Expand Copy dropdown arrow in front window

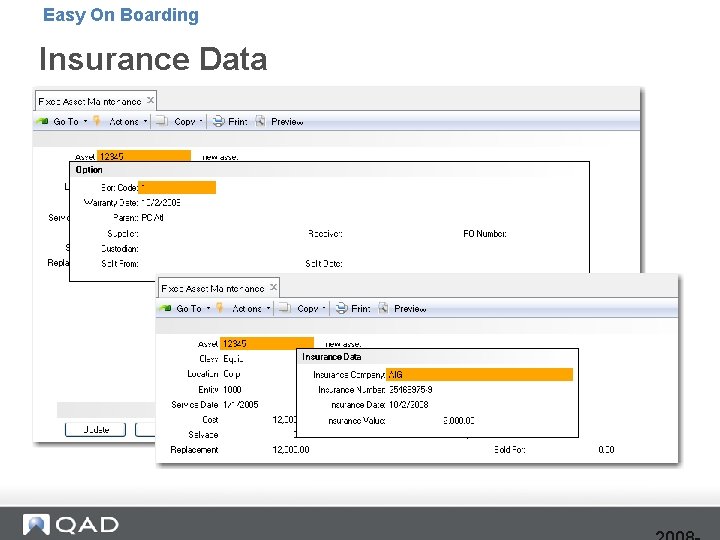(324, 308)
